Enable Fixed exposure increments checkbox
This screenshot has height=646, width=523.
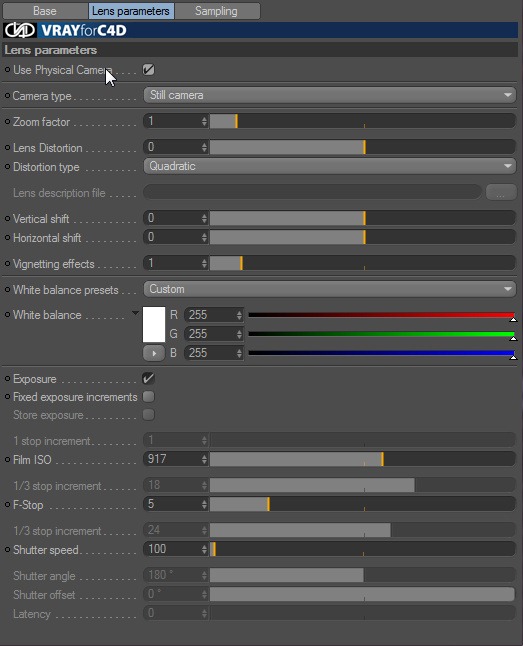tap(148, 397)
